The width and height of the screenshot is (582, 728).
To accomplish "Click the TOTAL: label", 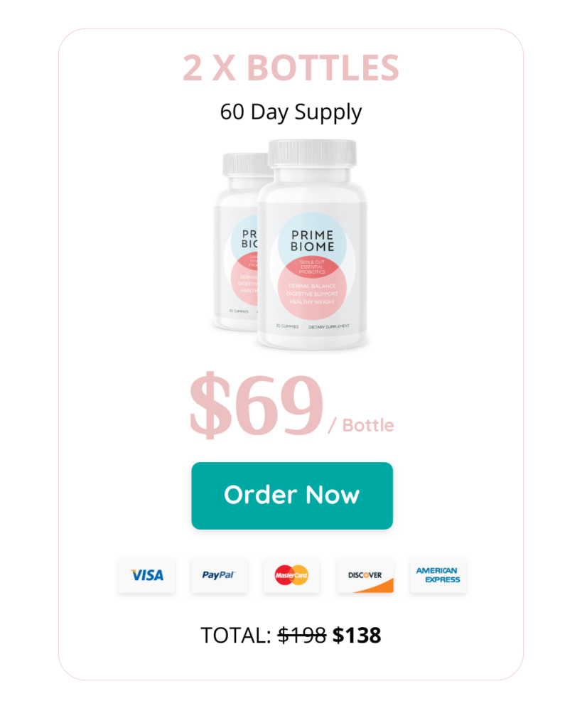I will coord(236,635).
